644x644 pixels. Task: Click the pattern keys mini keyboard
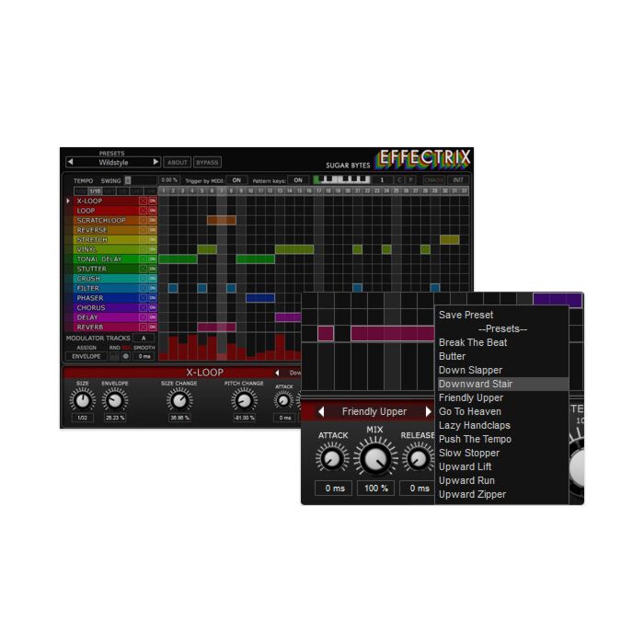341,180
